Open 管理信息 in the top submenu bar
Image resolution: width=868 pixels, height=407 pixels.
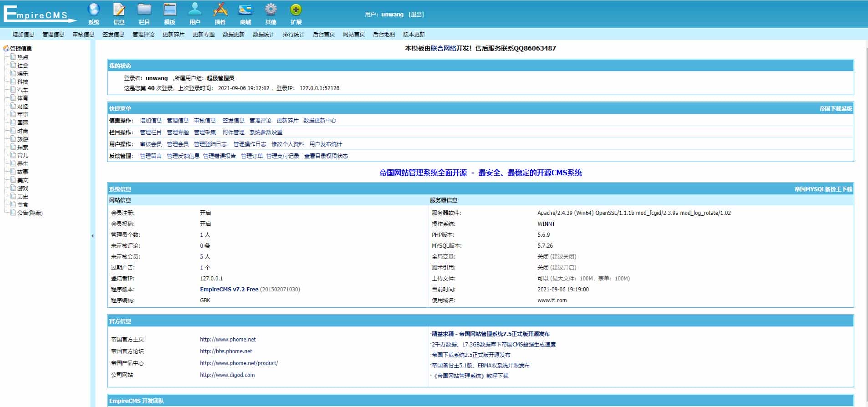pyautogui.click(x=53, y=34)
